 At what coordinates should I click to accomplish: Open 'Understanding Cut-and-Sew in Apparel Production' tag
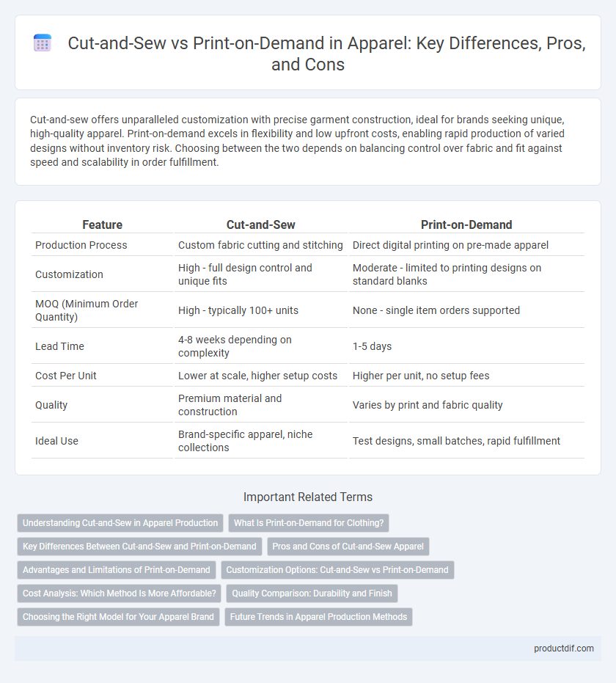pyautogui.click(x=120, y=522)
